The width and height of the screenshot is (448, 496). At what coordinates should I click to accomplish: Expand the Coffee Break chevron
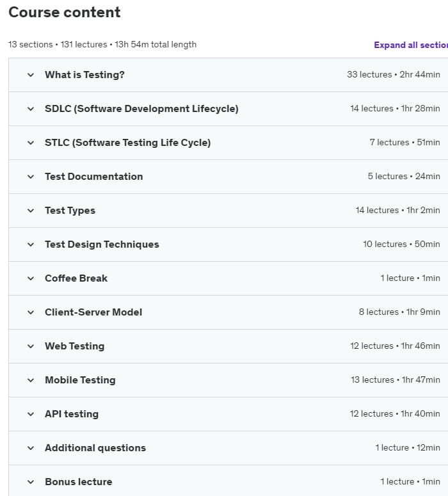(x=31, y=278)
